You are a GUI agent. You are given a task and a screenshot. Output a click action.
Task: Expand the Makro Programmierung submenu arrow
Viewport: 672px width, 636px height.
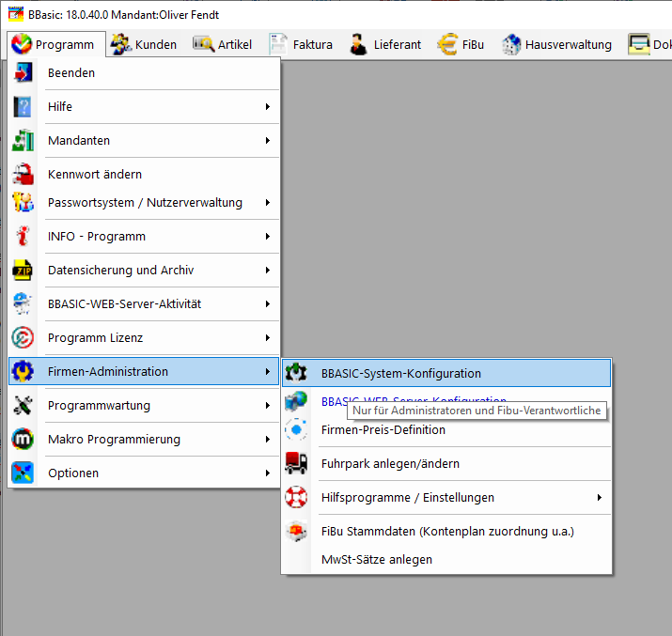point(268,440)
